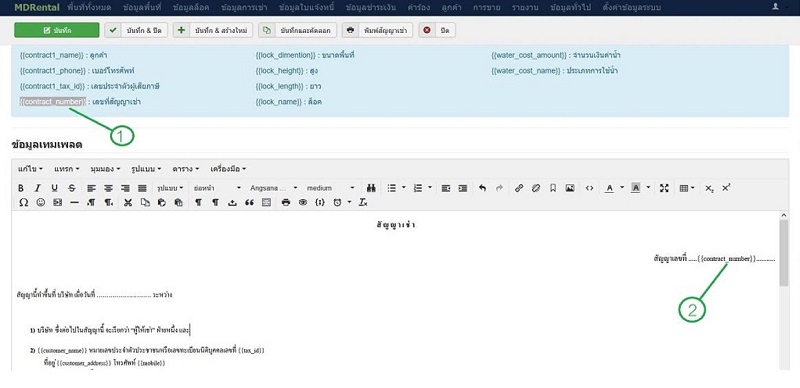The width and height of the screenshot is (800, 388).
Task: Center align the text
Action: [x=108, y=188]
